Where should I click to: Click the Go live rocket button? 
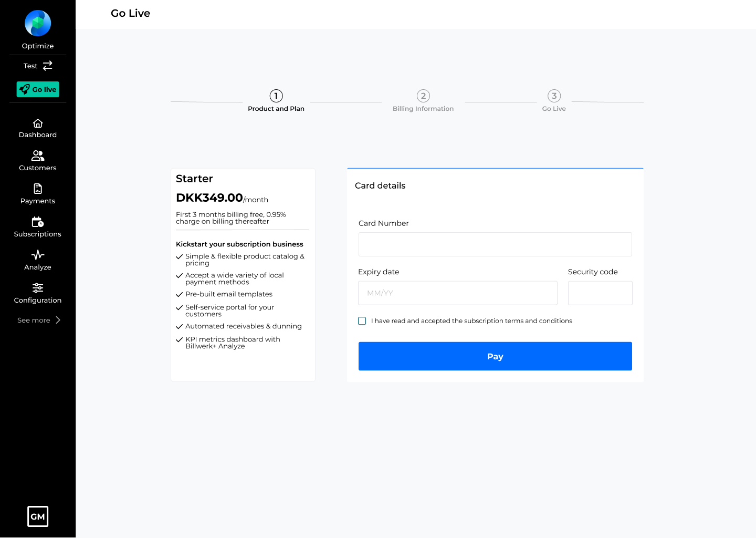tap(38, 89)
